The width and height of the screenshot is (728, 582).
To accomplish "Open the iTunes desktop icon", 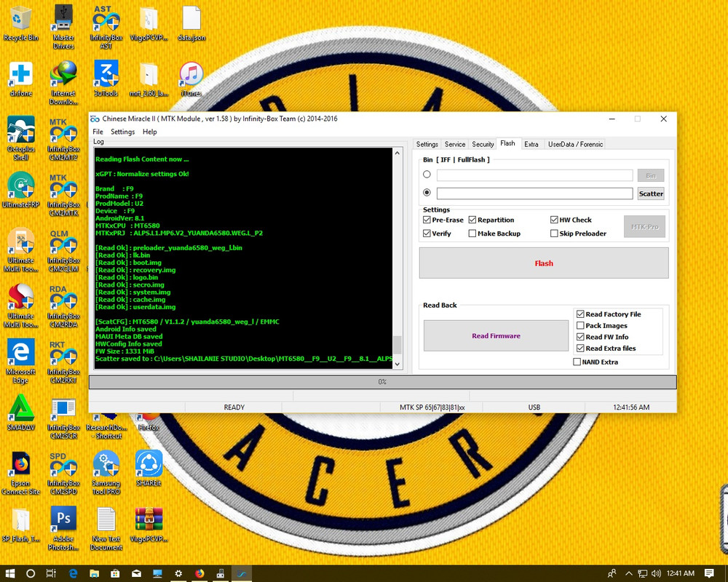I will pos(191,79).
